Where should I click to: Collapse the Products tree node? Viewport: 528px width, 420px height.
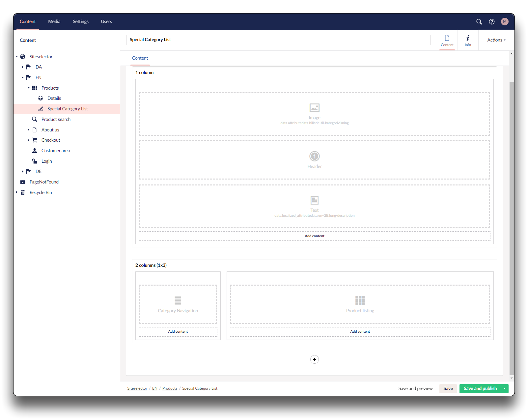pyautogui.click(x=29, y=88)
